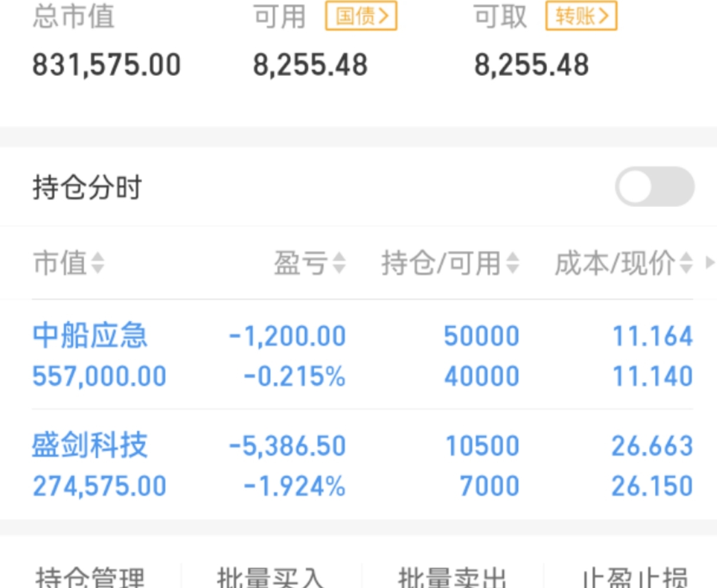Click the loss amount -5,386.50
This screenshot has height=588, width=717.
coord(287,446)
